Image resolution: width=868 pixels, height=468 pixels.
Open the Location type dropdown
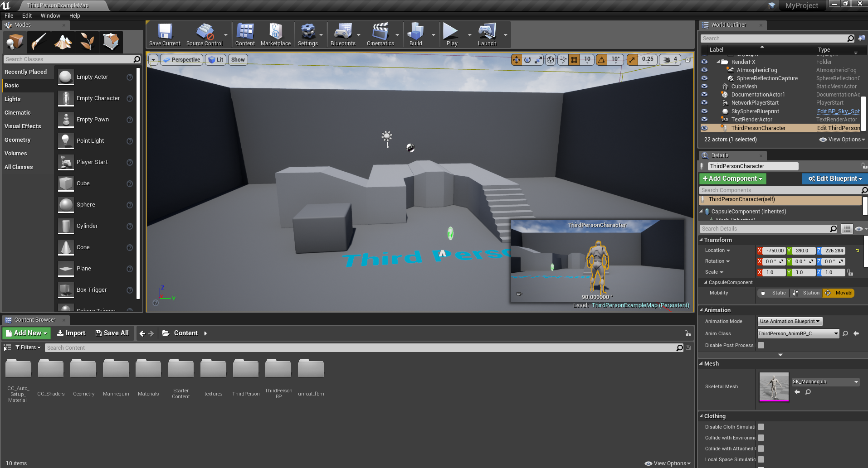pyautogui.click(x=717, y=251)
